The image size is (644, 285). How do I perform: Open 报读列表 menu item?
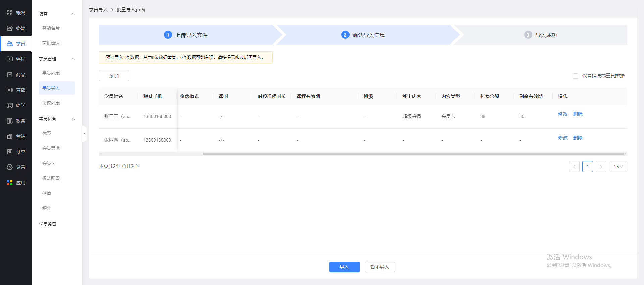click(x=51, y=103)
